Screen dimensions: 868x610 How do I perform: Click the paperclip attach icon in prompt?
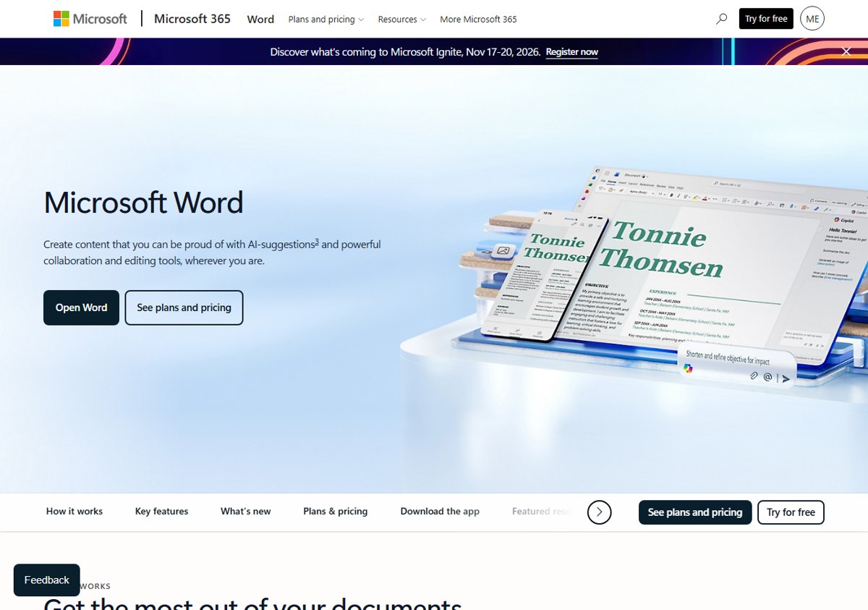[753, 376]
